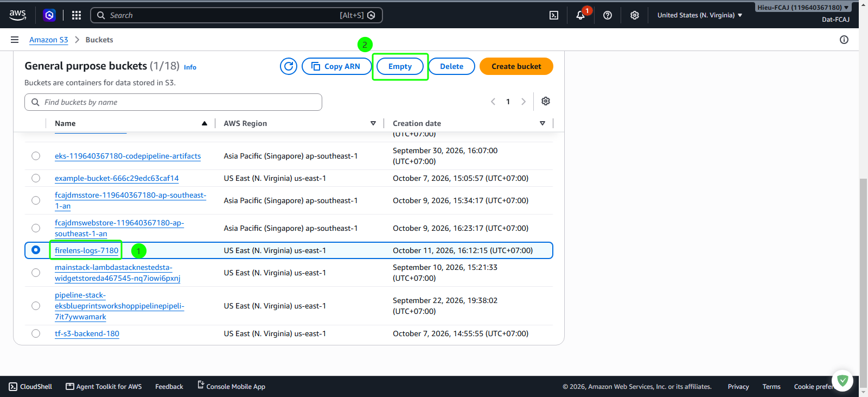Open the info panel icon in breadcrumb bar

tap(844, 40)
